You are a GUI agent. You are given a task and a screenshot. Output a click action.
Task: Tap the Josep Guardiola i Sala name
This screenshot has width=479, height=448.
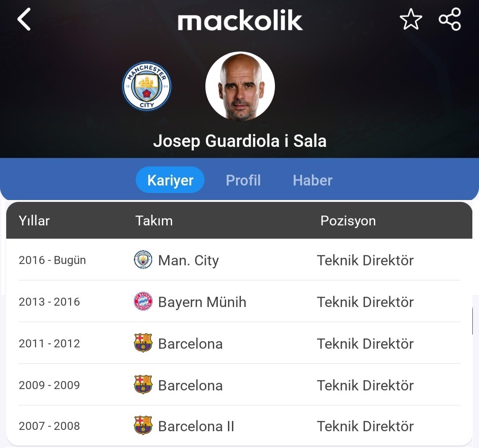pos(240,141)
